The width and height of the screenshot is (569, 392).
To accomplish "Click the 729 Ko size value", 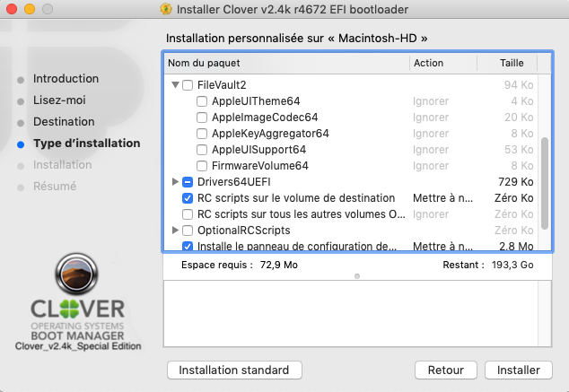I will pyautogui.click(x=516, y=182).
